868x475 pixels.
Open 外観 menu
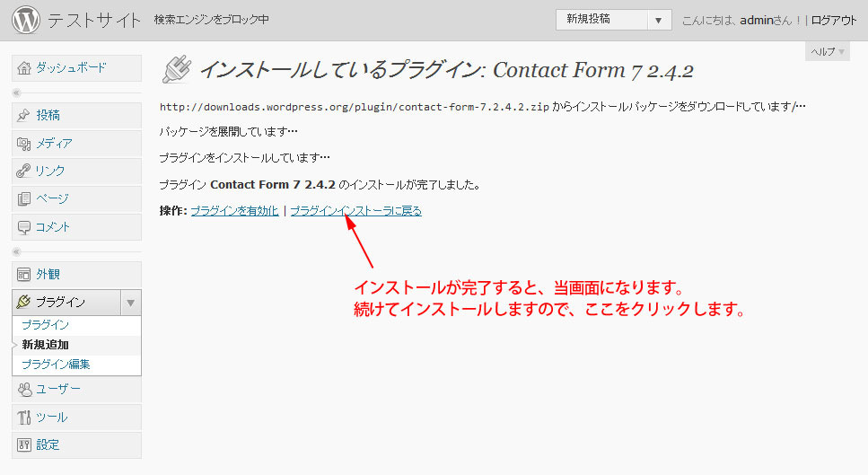click(x=76, y=275)
